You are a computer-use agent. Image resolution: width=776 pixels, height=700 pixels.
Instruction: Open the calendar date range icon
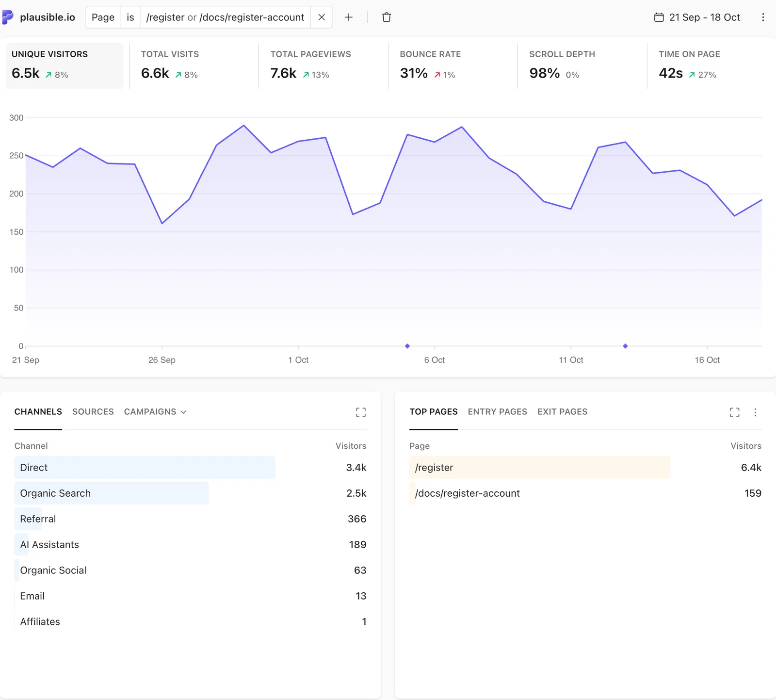tap(659, 17)
